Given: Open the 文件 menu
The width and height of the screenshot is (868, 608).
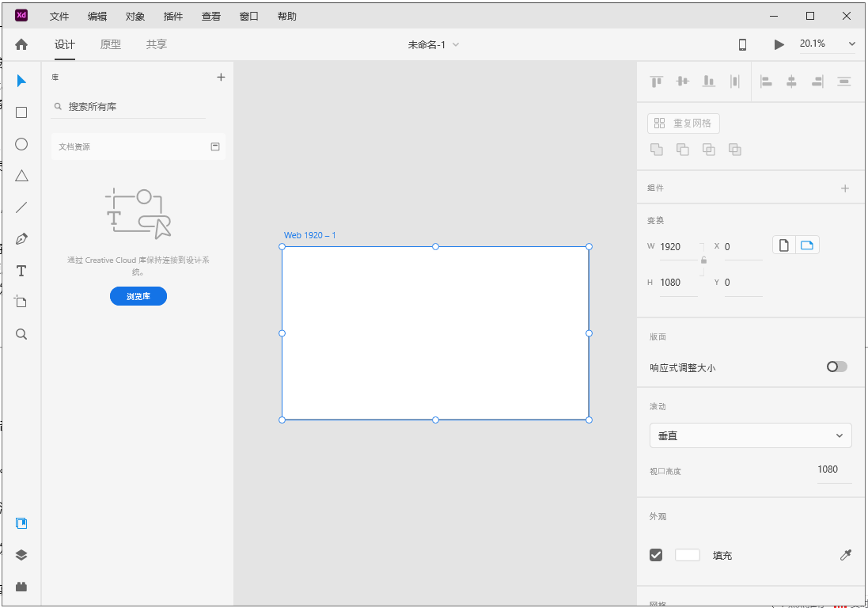Looking at the screenshot, I should [x=59, y=16].
